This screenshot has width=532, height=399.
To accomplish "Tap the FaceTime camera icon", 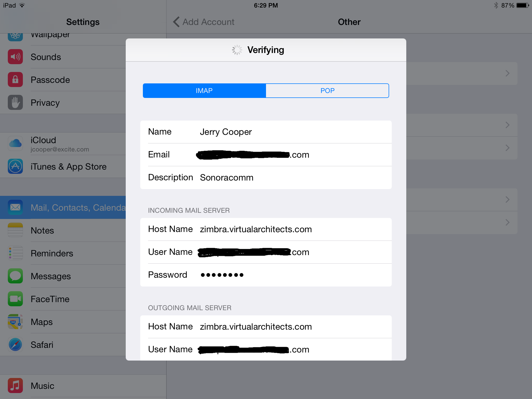I will pos(15,299).
